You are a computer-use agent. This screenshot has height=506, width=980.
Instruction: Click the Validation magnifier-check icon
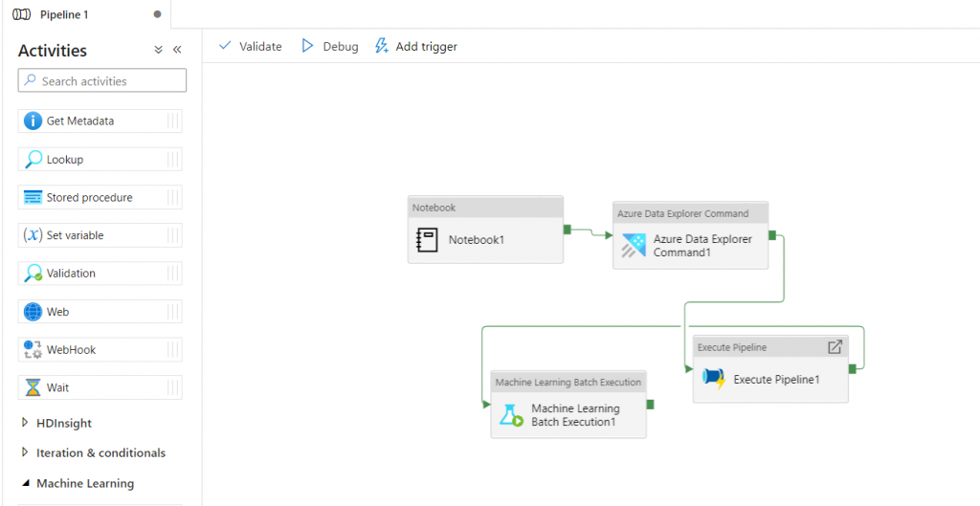[33, 274]
